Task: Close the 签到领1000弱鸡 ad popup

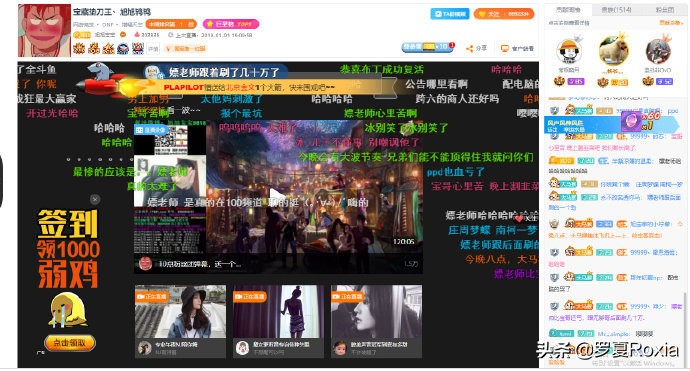Action: (95, 199)
